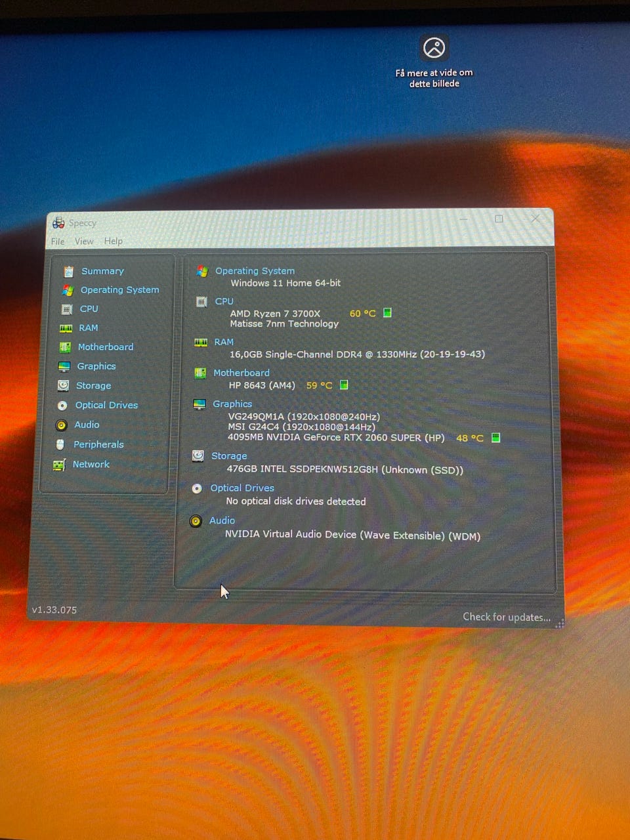The width and height of the screenshot is (630, 840).
Task: Click the 'MSI G24C4 (1920x1080@144Hz)' line
Action: click(x=301, y=427)
